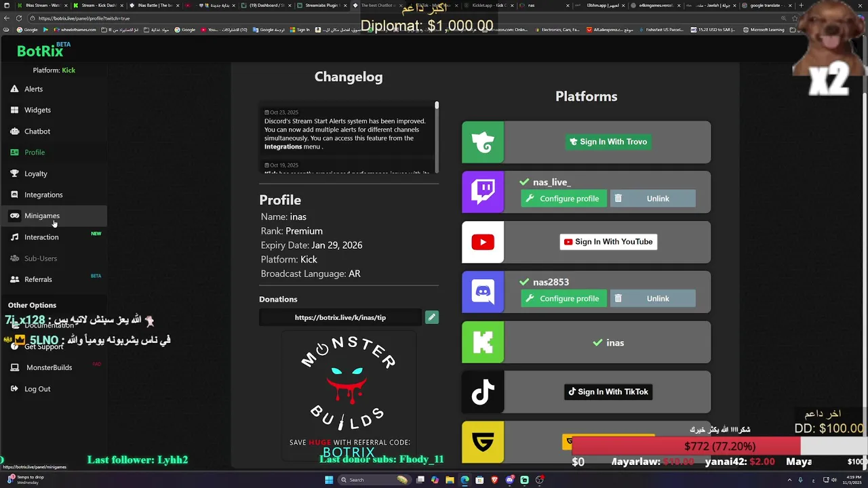Click the Trovo platform icon
The width and height of the screenshot is (868, 488).
(483, 142)
